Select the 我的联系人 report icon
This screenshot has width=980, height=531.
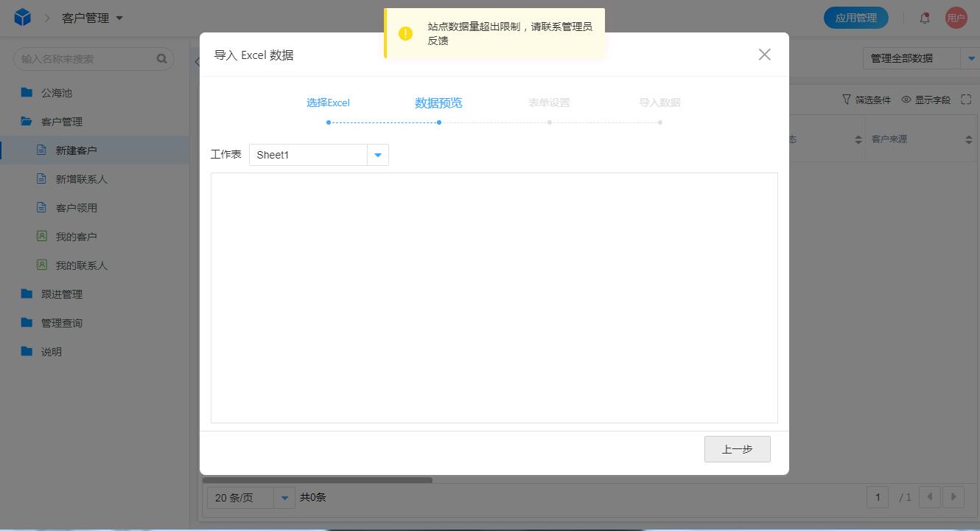41,265
